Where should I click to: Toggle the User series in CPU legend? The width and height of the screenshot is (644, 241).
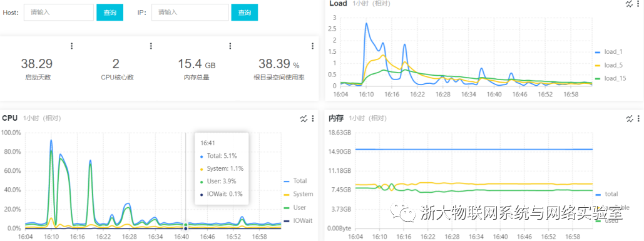click(x=295, y=207)
